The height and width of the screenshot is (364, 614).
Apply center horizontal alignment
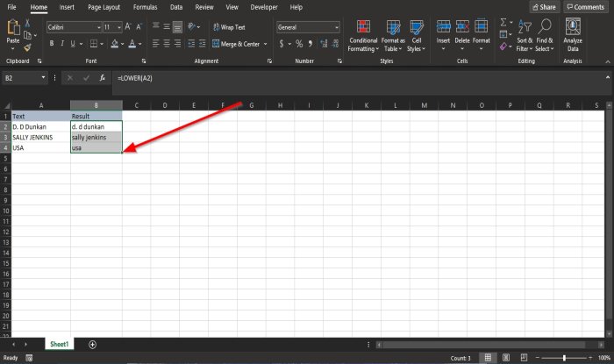(167, 44)
